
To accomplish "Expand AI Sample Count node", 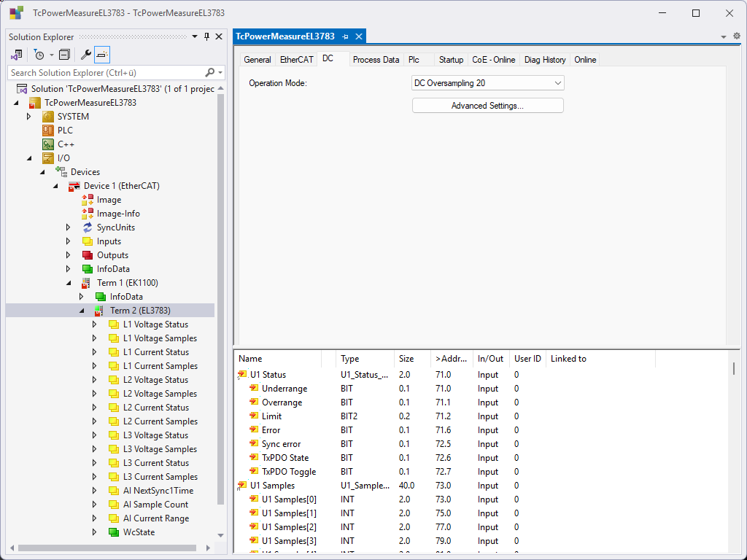I will click(94, 505).
